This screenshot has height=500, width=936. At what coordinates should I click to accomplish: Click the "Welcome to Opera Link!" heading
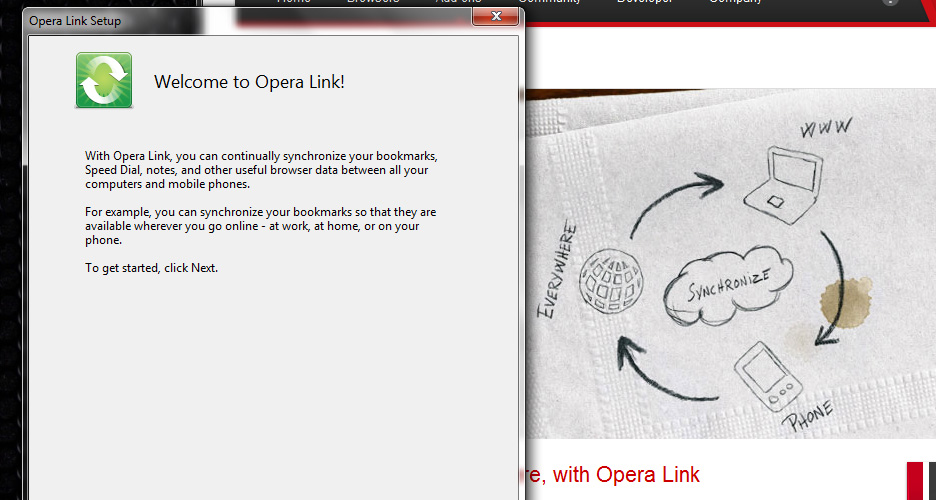tap(250, 82)
